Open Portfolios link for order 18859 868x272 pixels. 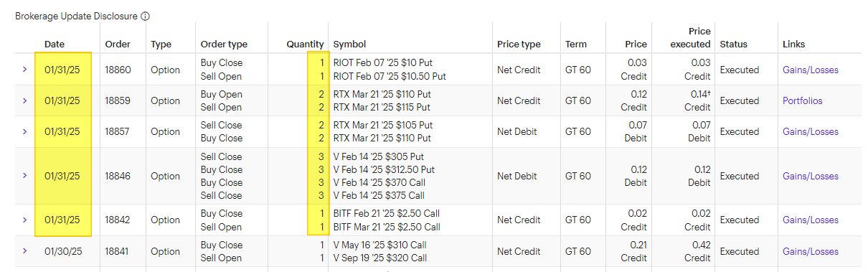pyautogui.click(x=802, y=100)
